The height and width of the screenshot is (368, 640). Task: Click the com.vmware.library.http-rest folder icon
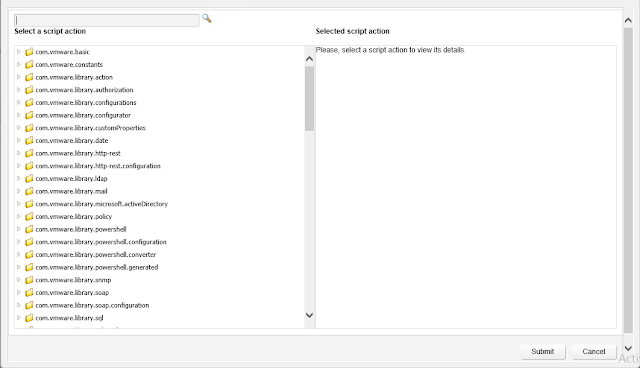[x=29, y=153]
